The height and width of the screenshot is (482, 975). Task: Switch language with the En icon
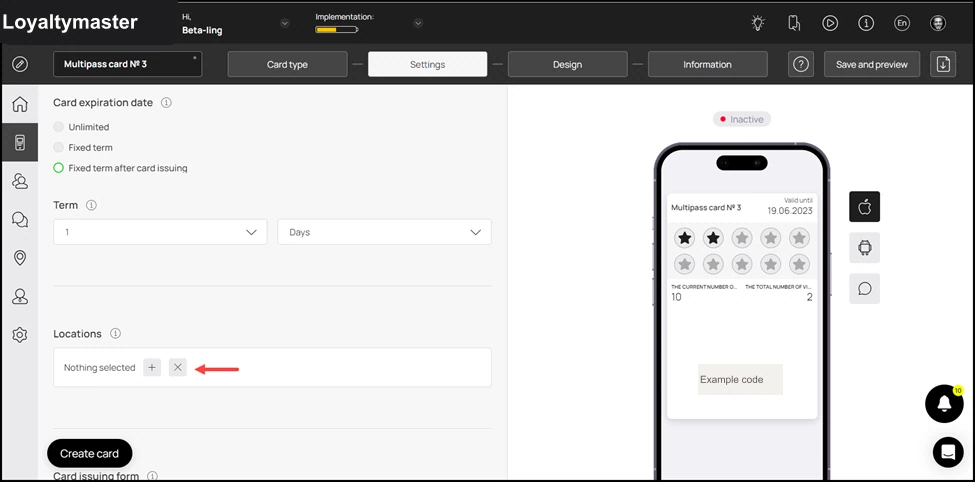902,24
